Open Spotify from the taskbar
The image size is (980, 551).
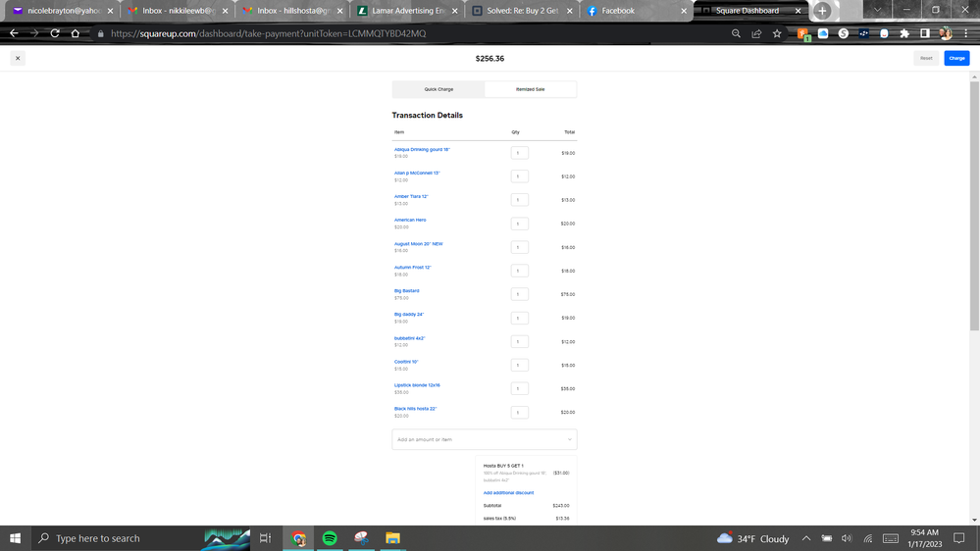[x=330, y=538]
